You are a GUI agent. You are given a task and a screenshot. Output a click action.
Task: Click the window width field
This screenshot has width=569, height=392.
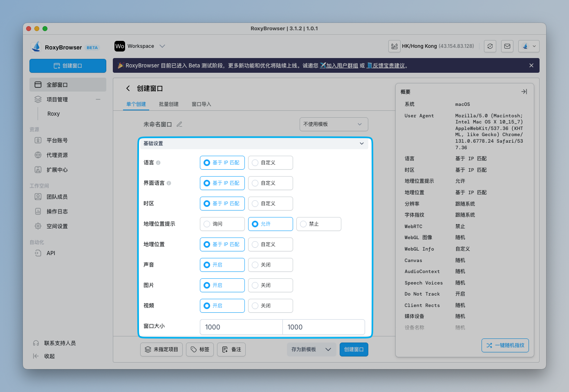coord(241,327)
